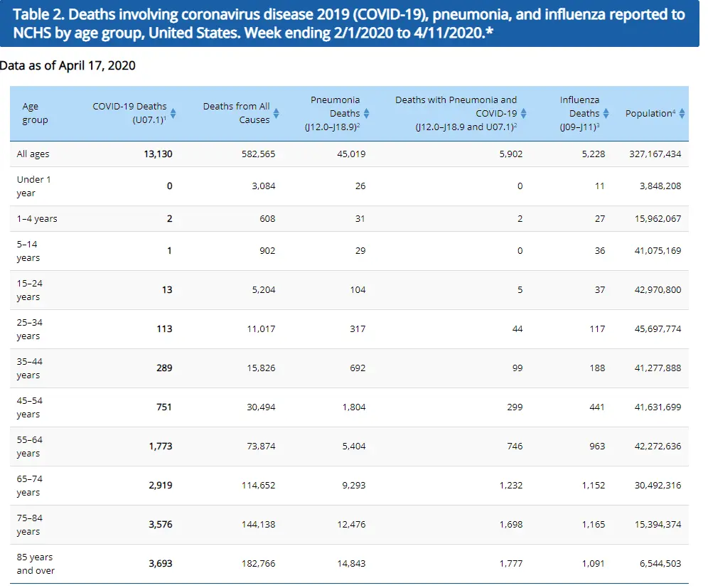Select the 45–54 years row label
This screenshot has height=588, width=708.
pyautogui.click(x=31, y=407)
